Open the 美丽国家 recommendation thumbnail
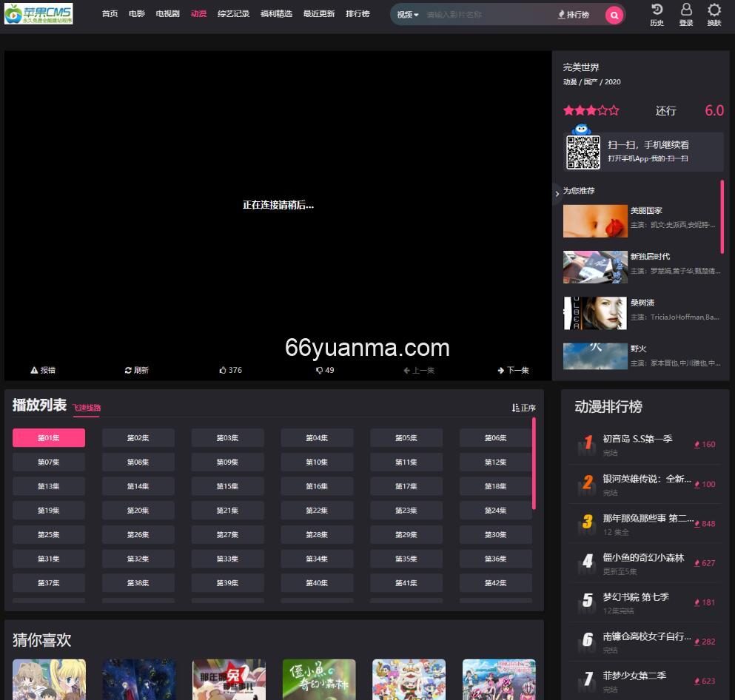The image size is (735, 700). pyautogui.click(x=595, y=221)
